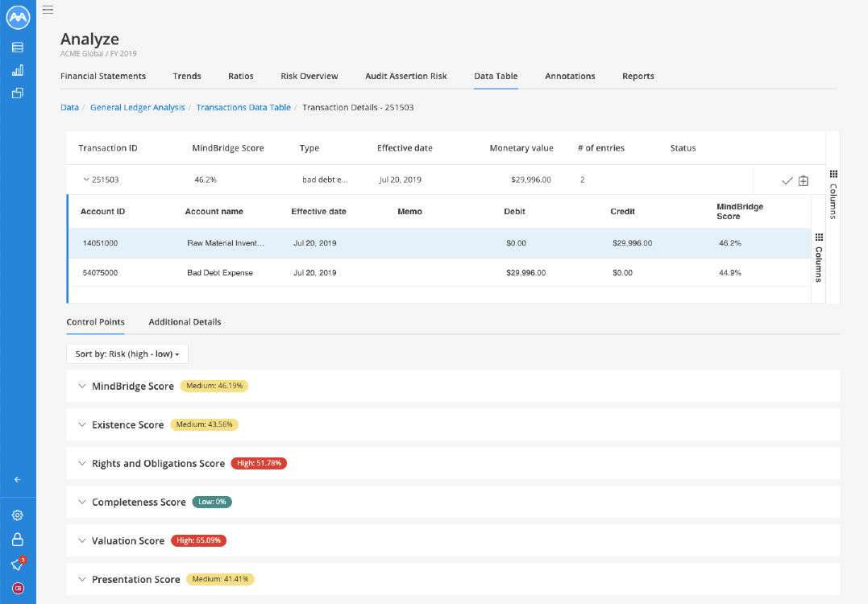Open the Reports tab

pos(638,77)
